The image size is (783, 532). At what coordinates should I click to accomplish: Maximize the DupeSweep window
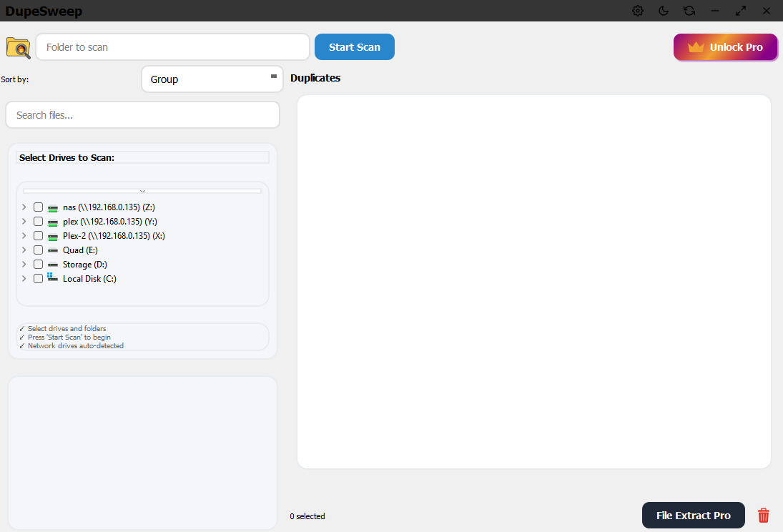point(741,11)
